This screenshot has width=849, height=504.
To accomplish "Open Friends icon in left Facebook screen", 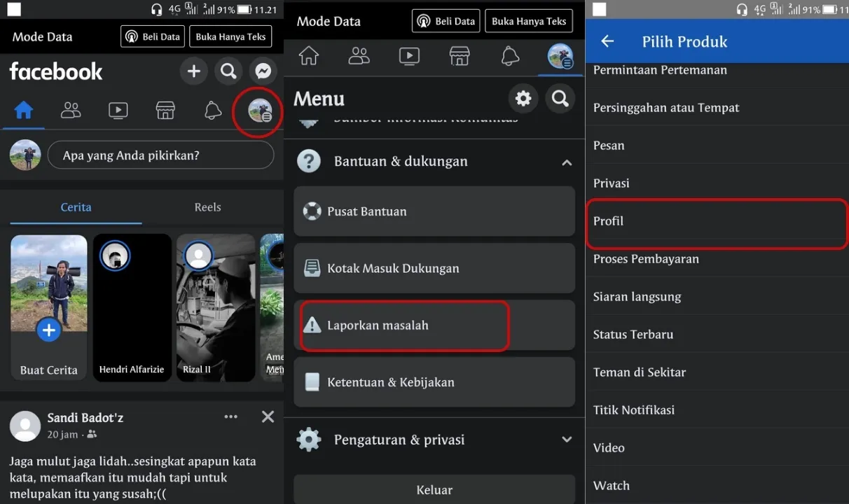I will [71, 111].
